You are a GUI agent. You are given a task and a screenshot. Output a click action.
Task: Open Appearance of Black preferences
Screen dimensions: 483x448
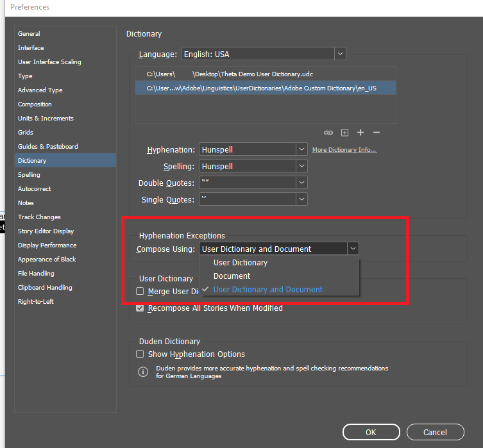click(65, 260)
